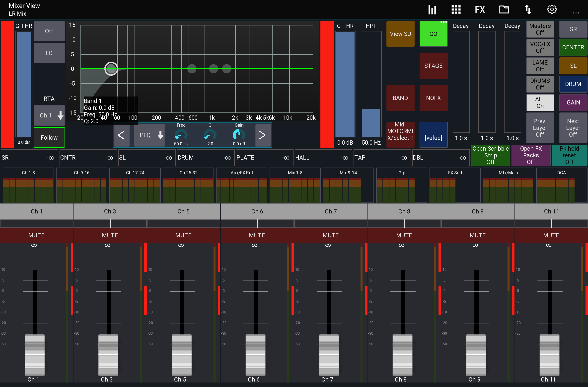Switch to the Mix 1-8 meter bank

pyautogui.click(x=295, y=172)
